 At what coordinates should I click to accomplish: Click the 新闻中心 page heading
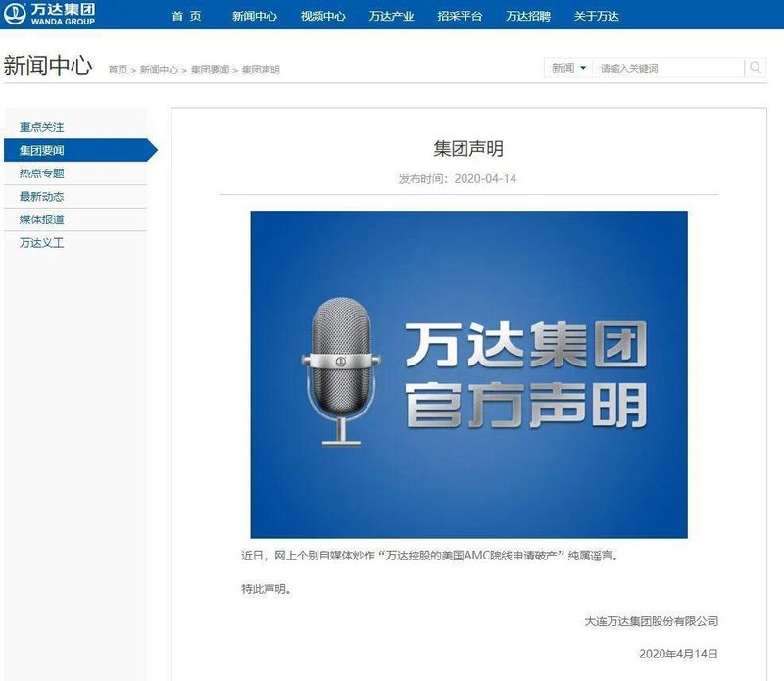coord(48,66)
